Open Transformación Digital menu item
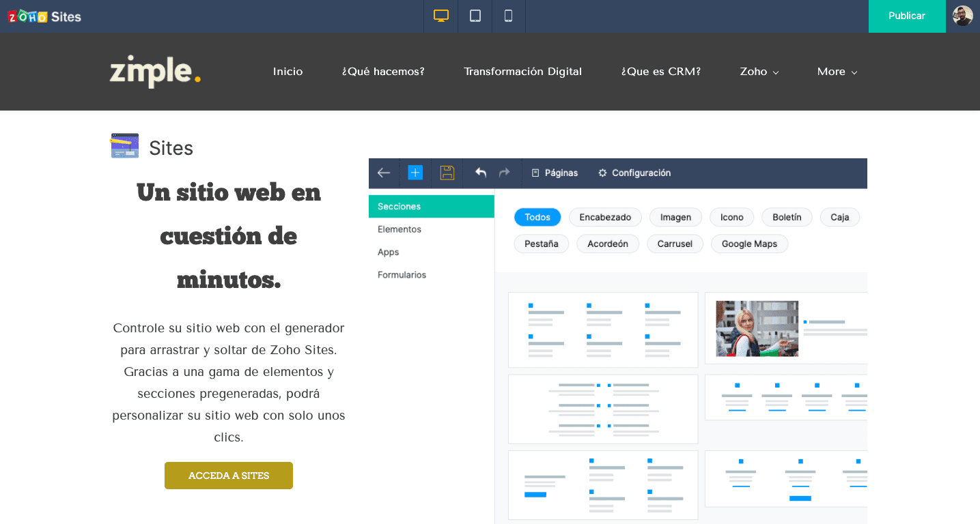Viewport: 980px width, 524px height. 522,72
